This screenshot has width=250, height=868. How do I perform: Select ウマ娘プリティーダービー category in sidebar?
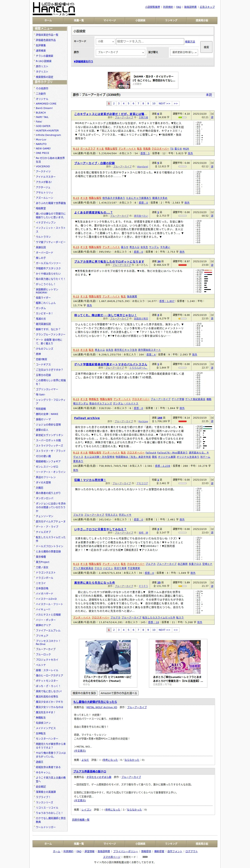tap(51, 242)
